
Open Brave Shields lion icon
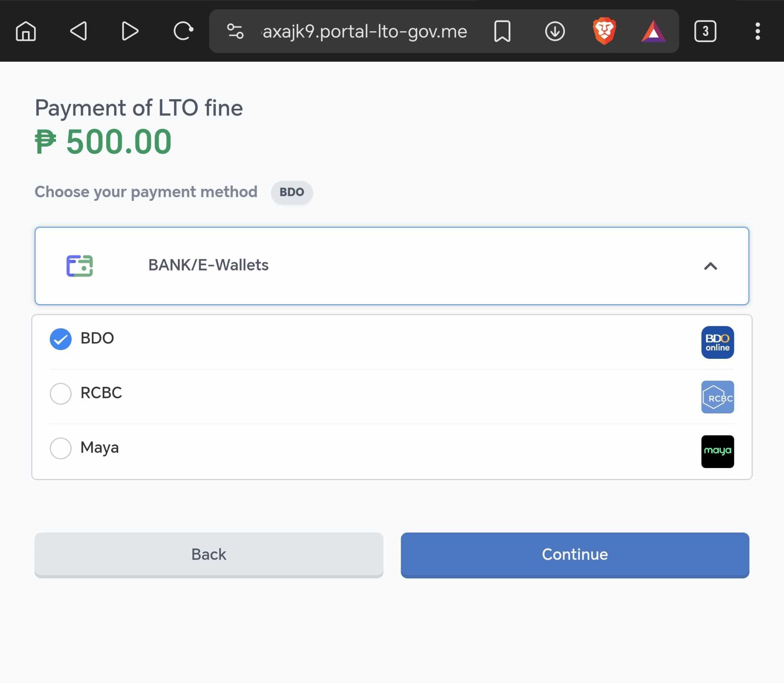604,31
